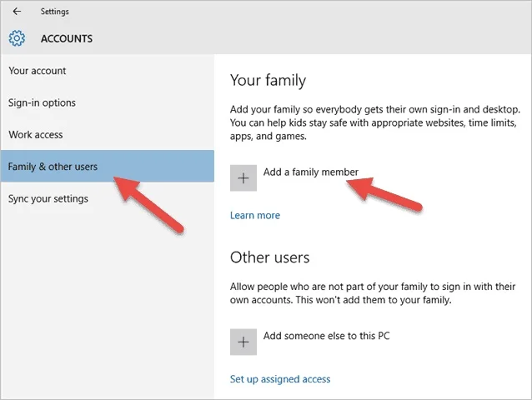The width and height of the screenshot is (532, 400).
Task: Click plus icon beside Add someone else
Action: pyautogui.click(x=243, y=342)
